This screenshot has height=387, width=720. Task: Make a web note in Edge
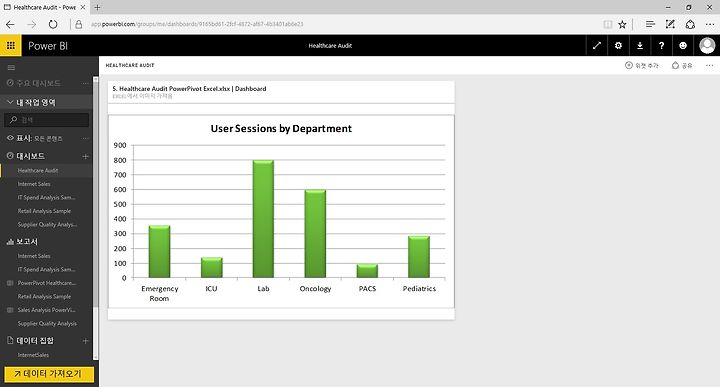click(670, 24)
